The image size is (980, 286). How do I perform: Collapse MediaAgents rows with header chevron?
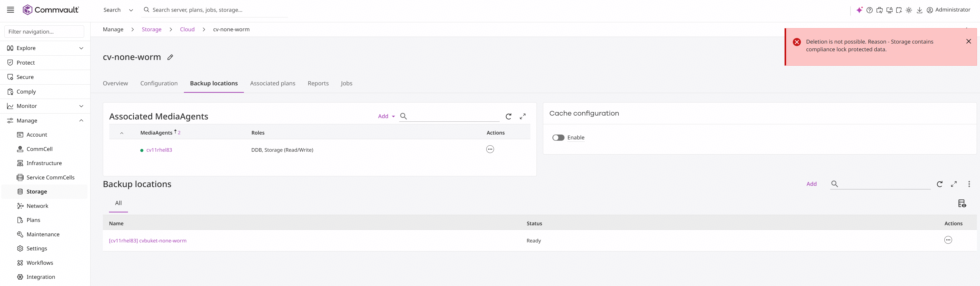tap(122, 133)
